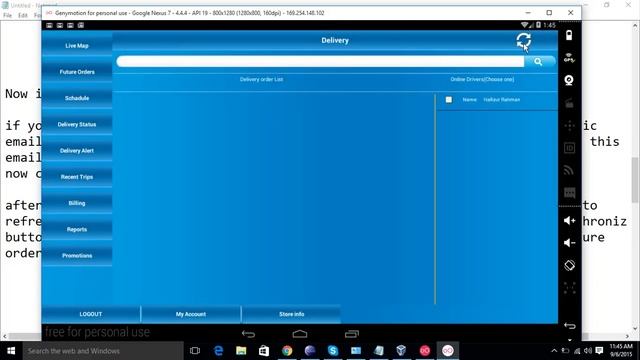
Task: Open Edit menu in Notepad window
Action: (22, 16)
